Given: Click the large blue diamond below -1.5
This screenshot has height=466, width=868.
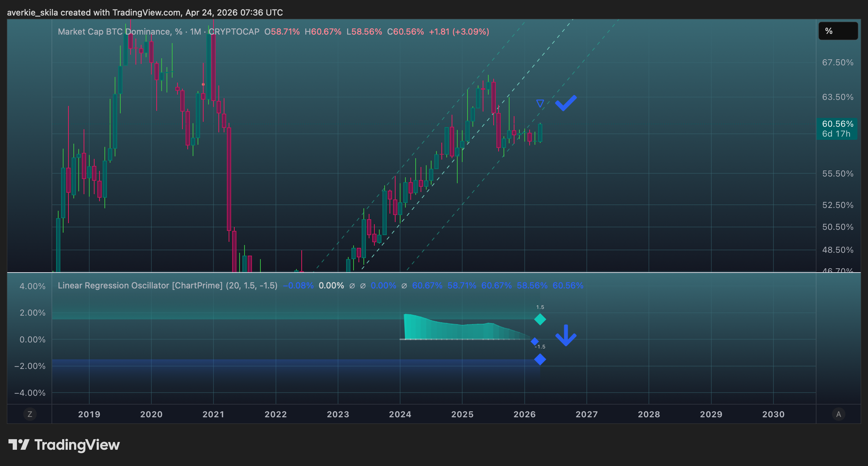Looking at the screenshot, I should coord(540,359).
